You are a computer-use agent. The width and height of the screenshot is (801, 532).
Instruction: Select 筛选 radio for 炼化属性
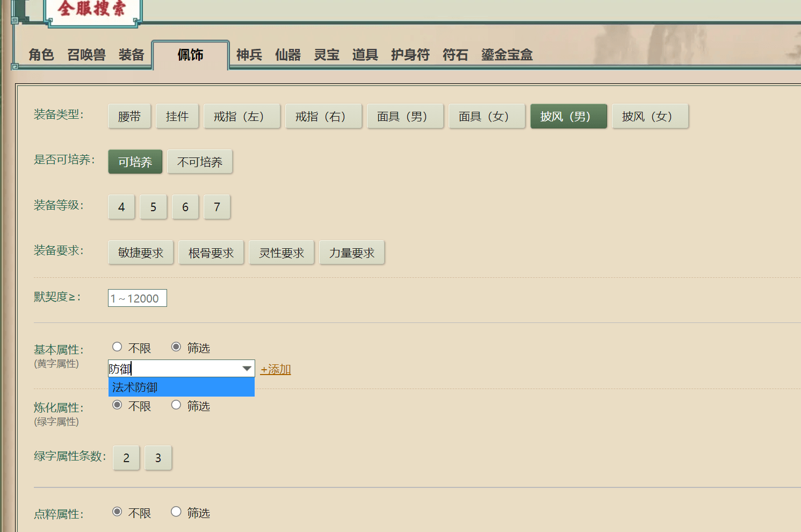(x=176, y=405)
